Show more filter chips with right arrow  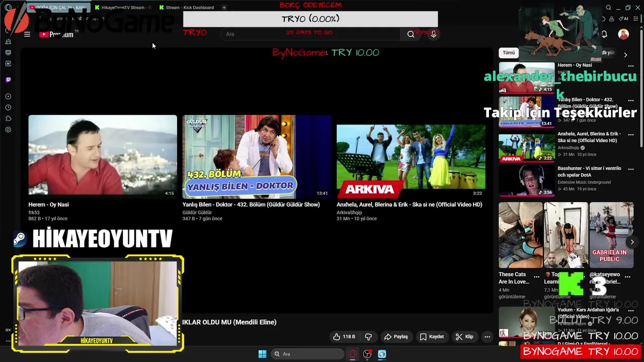[x=625, y=55]
